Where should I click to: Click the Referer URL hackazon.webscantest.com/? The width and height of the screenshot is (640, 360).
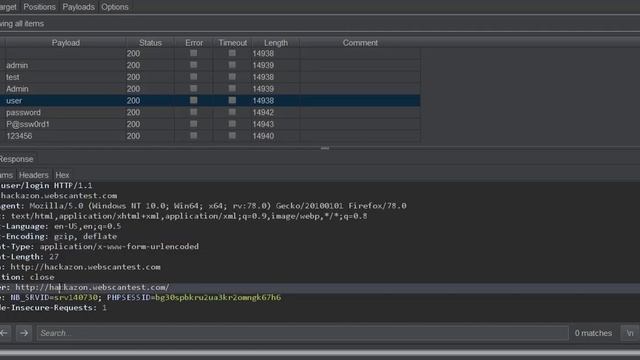click(92, 287)
